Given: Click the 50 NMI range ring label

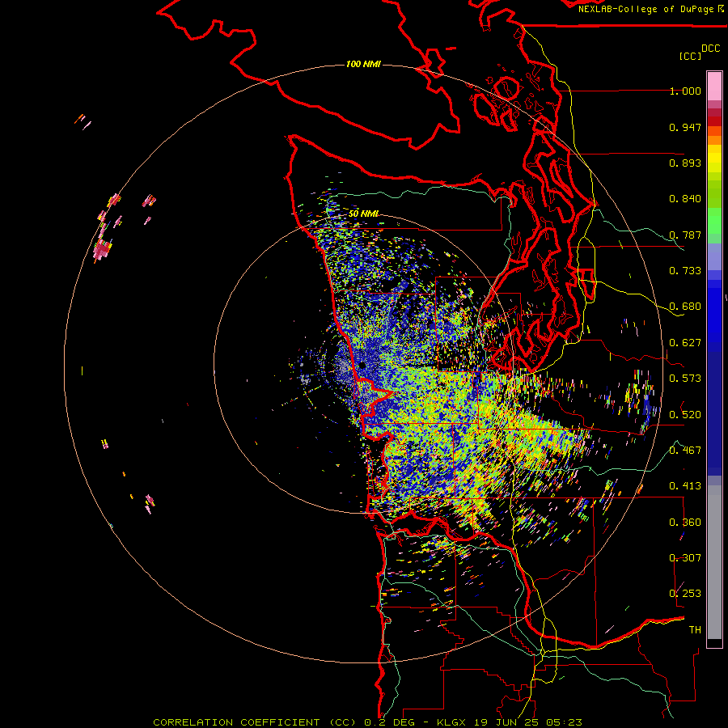Looking at the screenshot, I should [364, 214].
